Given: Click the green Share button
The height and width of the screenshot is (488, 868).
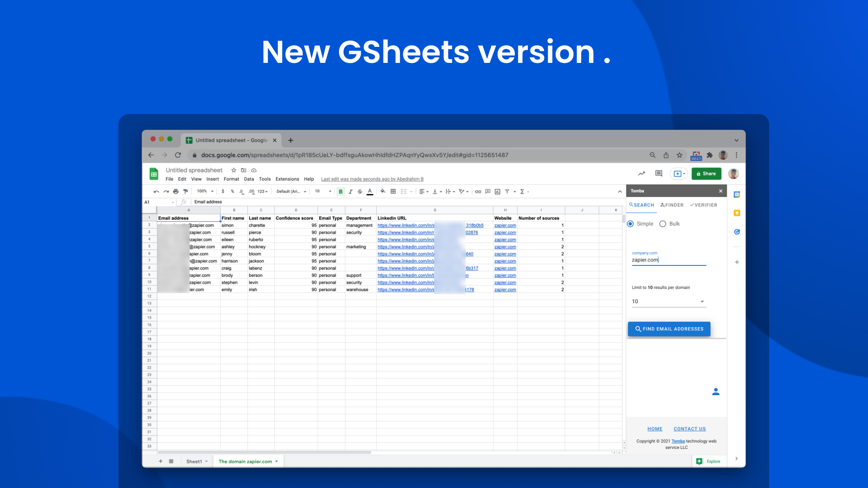Looking at the screenshot, I should [x=707, y=174].
